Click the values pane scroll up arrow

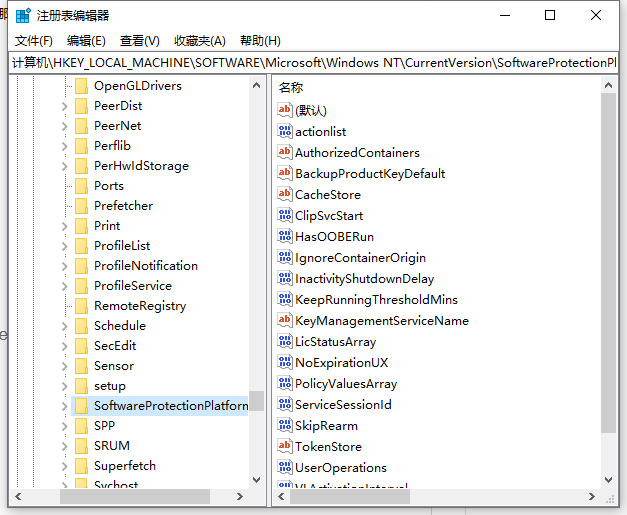click(608, 85)
